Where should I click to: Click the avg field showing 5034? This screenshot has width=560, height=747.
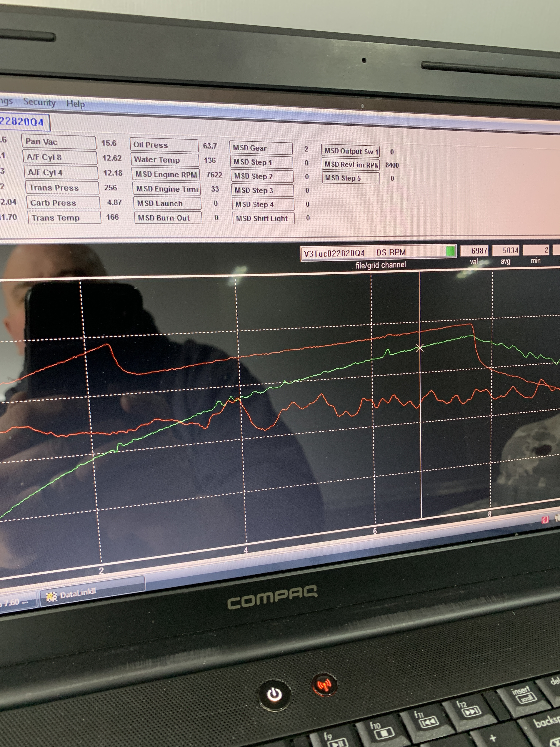[505, 250]
